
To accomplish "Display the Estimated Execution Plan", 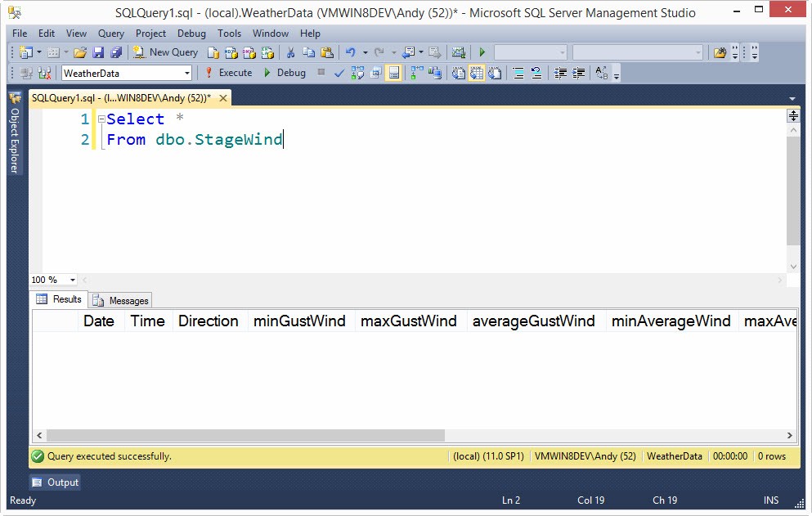I will tap(357, 73).
